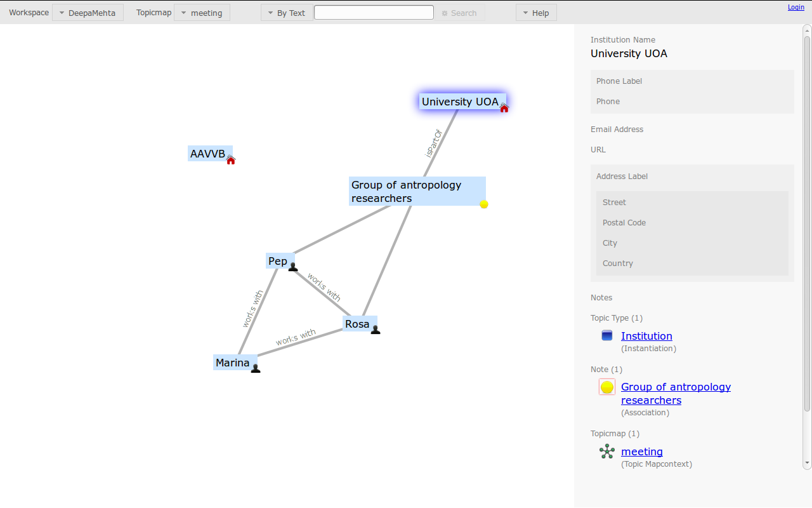Click the Country field name

618,264
